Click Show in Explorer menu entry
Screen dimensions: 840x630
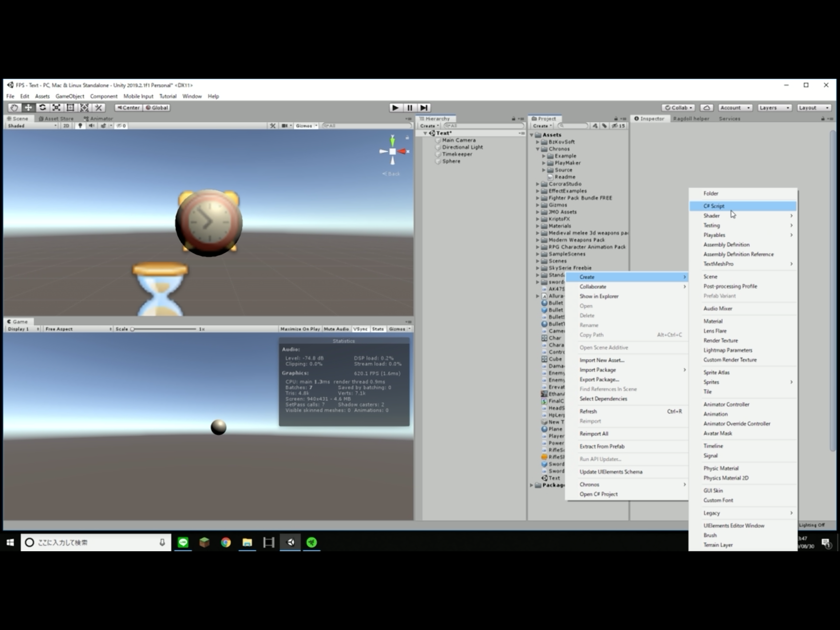pyautogui.click(x=599, y=296)
